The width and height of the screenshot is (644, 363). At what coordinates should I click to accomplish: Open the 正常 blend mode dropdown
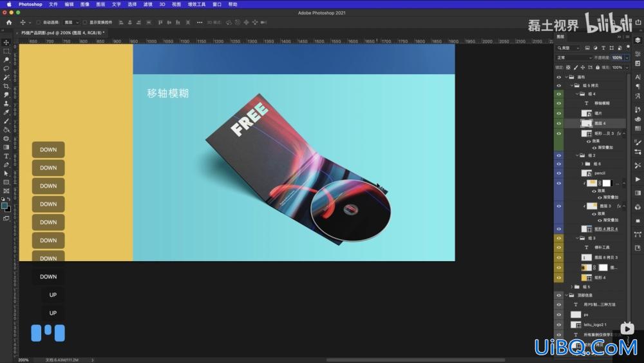pyautogui.click(x=574, y=57)
